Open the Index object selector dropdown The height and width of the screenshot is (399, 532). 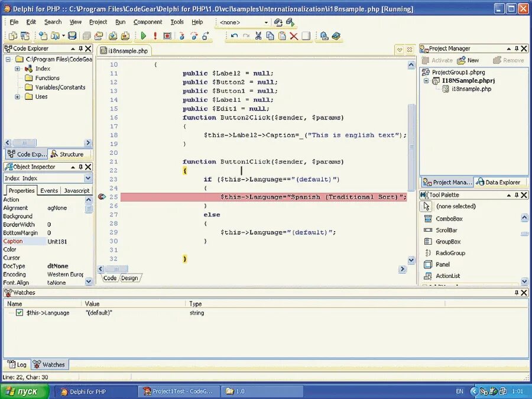tap(88, 178)
